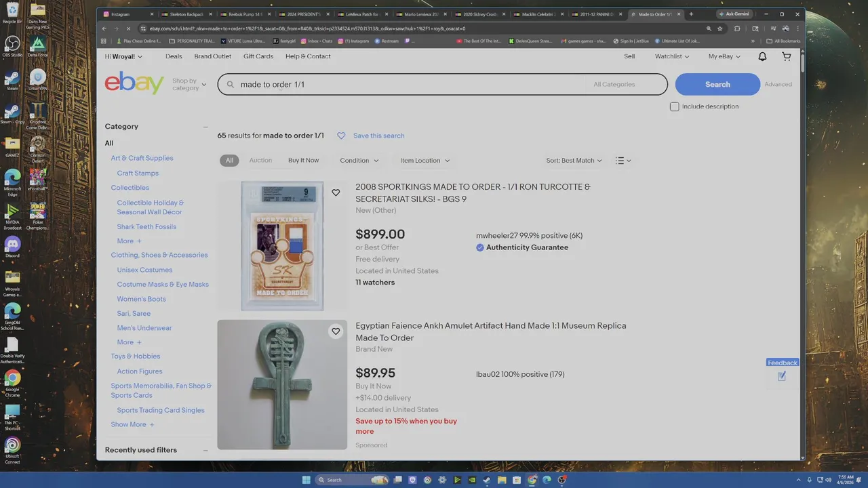Click the Feedback pencil icon
This screenshot has height=488, width=868.
coord(782,376)
